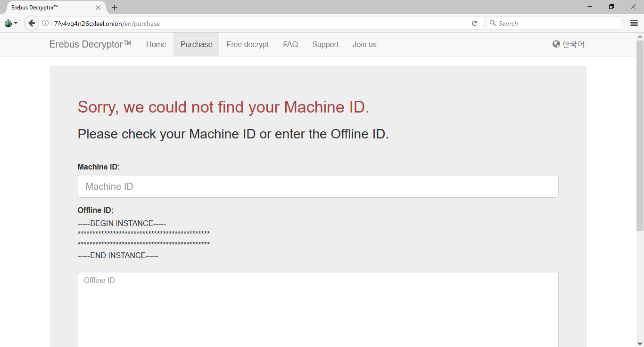Click the "Offline ID:" label
The width and height of the screenshot is (644, 347).
point(96,210)
